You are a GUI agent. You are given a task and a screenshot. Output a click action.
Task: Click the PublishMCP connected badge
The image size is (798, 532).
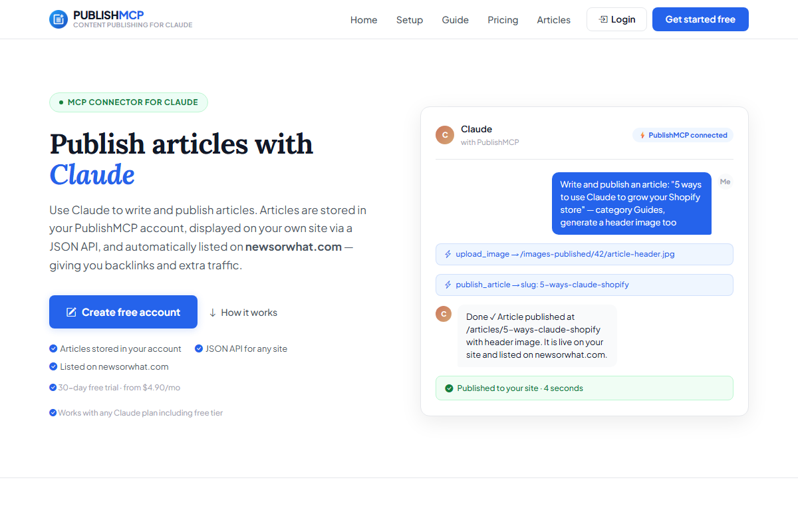point(683,135)
